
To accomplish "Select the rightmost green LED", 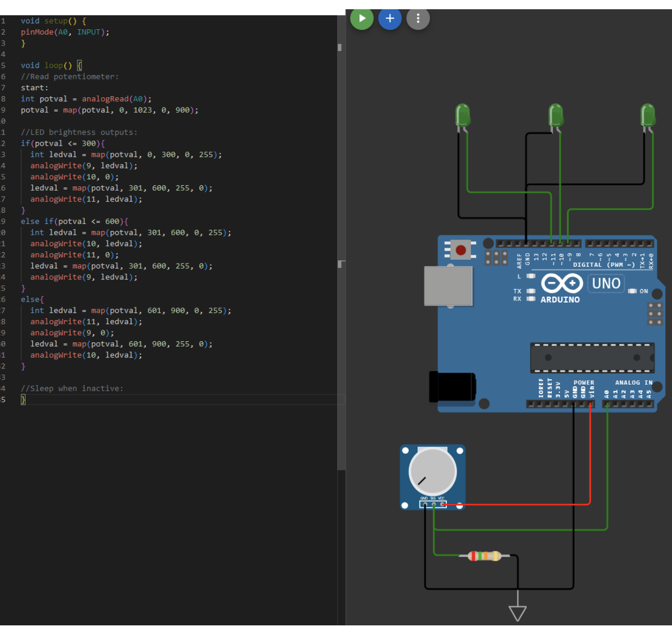I will tap(648, 116).
